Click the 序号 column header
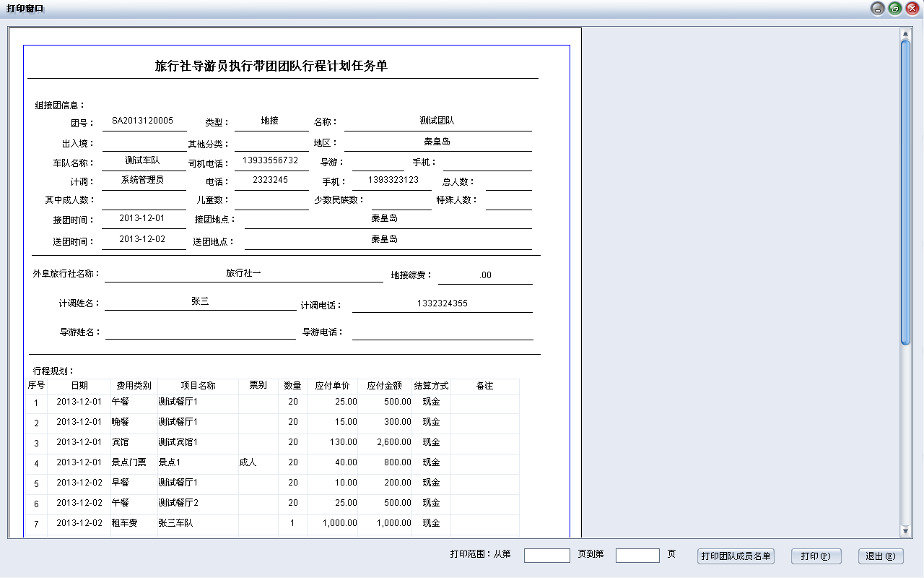The image size is (924, 578). pos(36,386)
